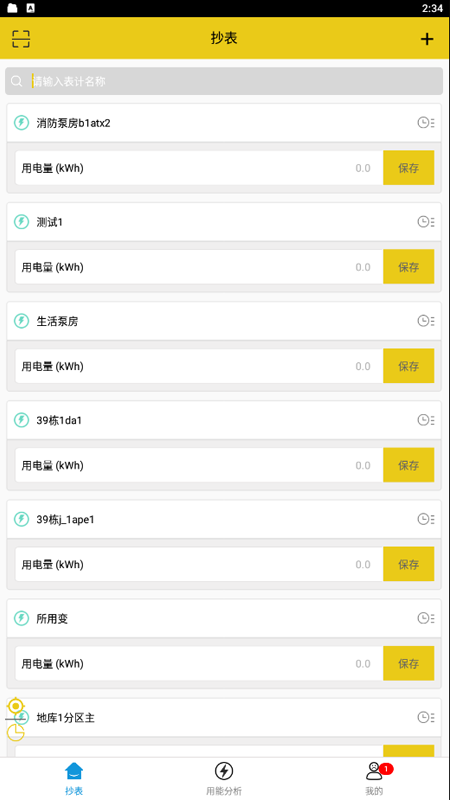Click lightning icon beside 所用变
Image resolution: width=450 pixels, height=800 pixels.
click(x=21, y=618)
